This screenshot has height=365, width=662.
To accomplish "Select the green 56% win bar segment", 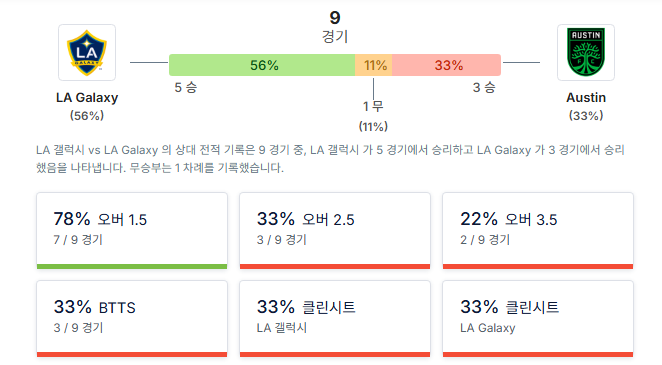I will (262, 65).
